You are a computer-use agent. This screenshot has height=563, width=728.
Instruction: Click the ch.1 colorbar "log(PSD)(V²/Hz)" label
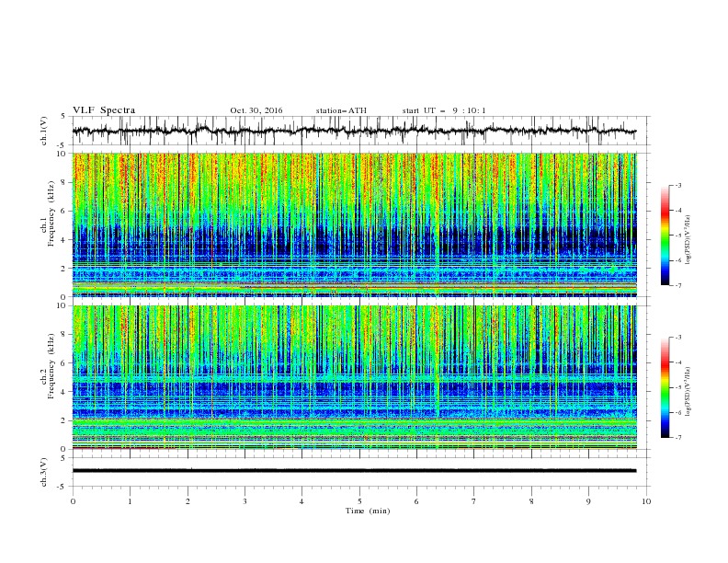pos(688,240)
